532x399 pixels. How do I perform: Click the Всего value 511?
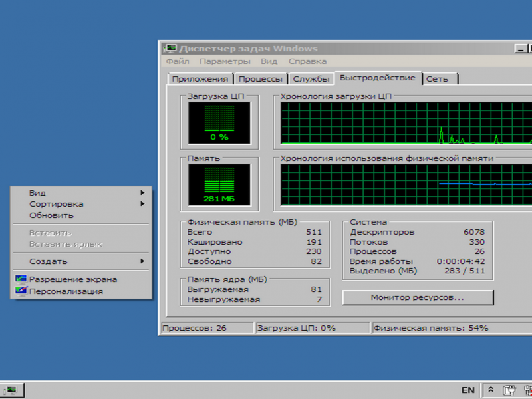(x=313, y=232)
